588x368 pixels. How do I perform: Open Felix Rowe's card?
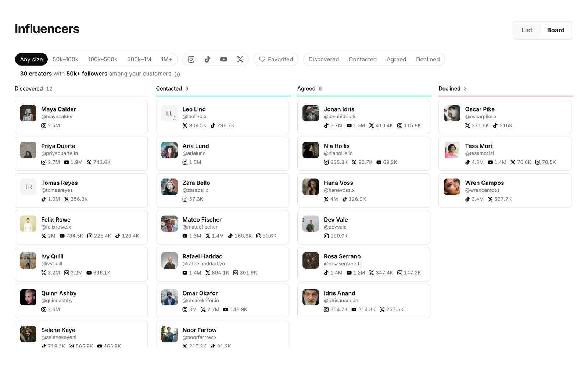(x=81, y=227)
